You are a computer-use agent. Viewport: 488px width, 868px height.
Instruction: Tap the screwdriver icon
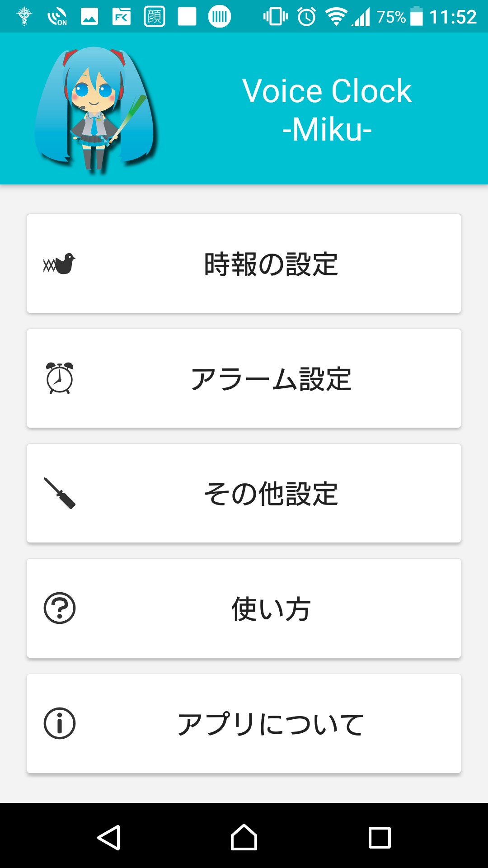[x=59, y=493]
